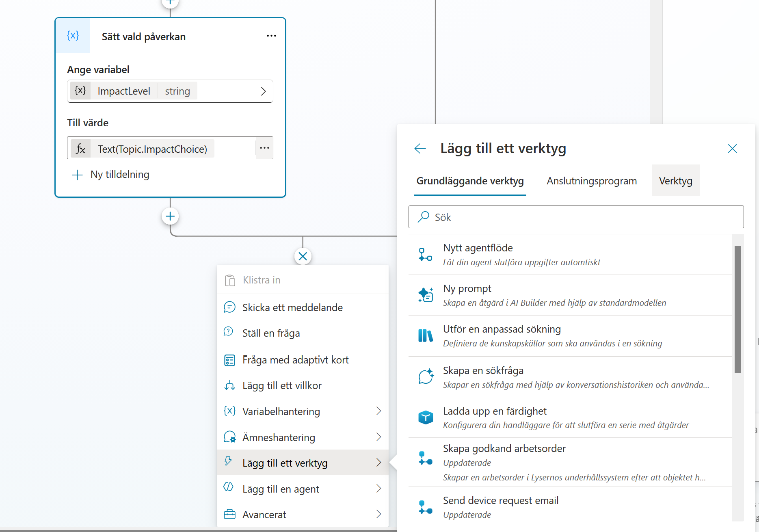Select the Ny prompt tool title
Screen dimensions: 759x532
coord(467,289)
